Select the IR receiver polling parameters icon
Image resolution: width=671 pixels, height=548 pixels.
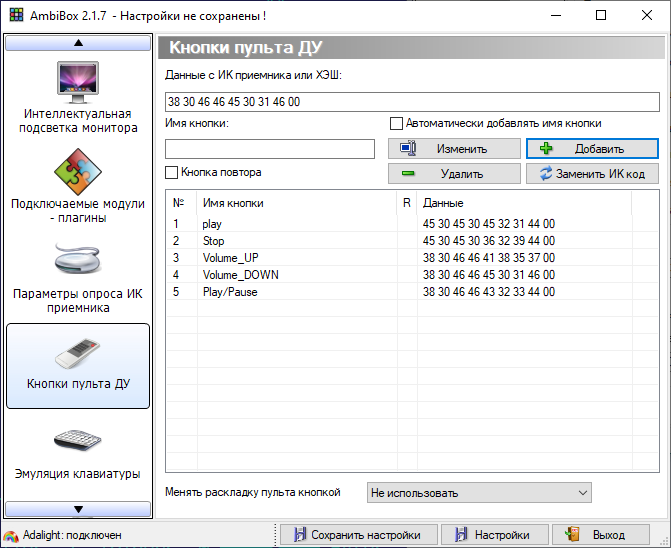point(78,261)
